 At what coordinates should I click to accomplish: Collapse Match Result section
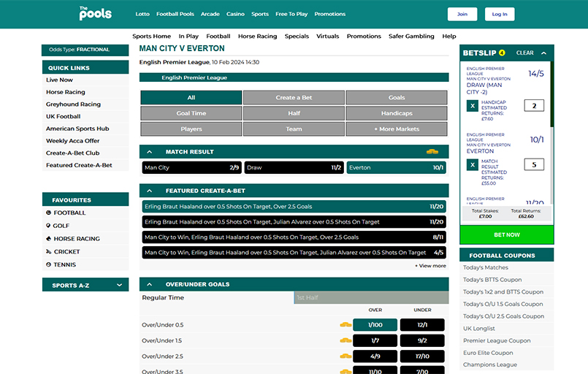click(149, 152)
